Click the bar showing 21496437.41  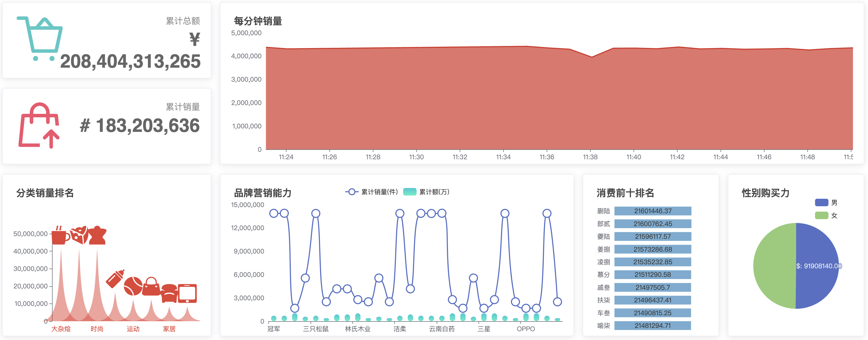point(653,300)
